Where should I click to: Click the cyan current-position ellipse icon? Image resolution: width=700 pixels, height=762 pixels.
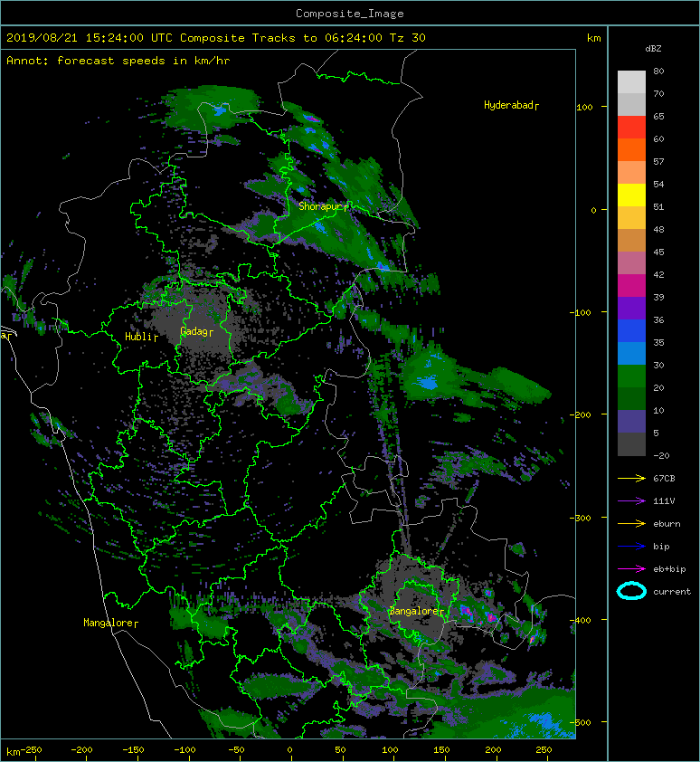point(631,592)
